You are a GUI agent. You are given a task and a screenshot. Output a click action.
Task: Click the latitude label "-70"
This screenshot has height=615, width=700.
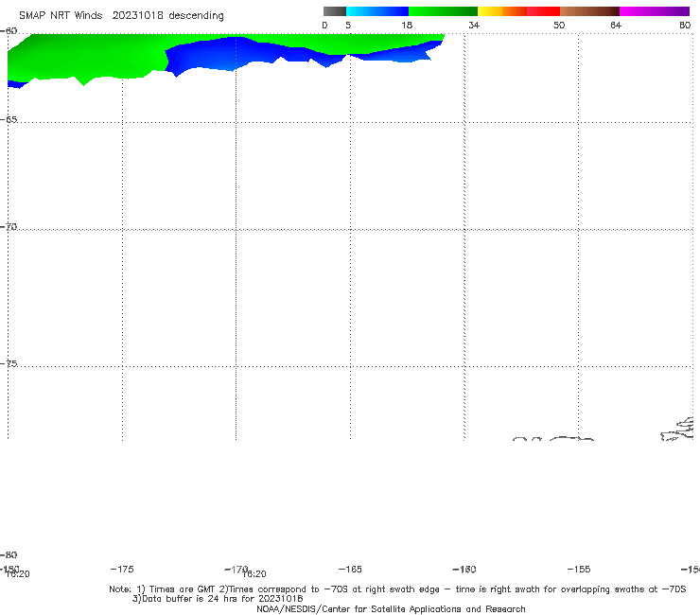tap(9, 227)
